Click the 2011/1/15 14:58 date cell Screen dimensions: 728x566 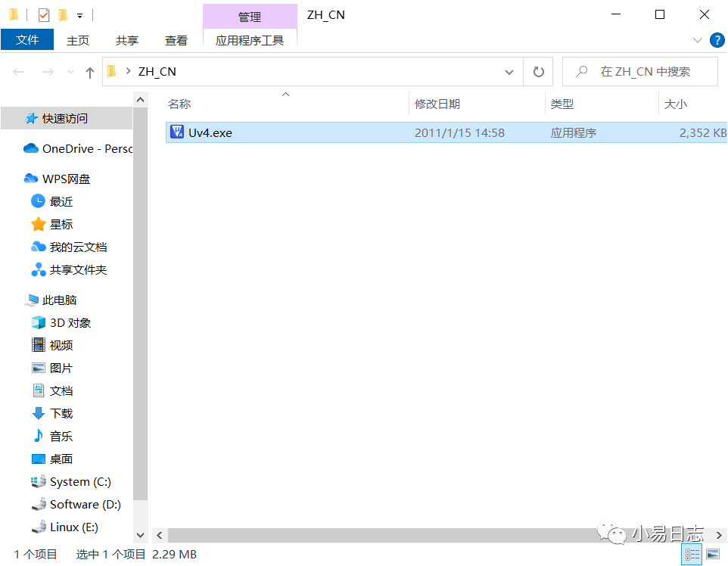pos(459,133)
